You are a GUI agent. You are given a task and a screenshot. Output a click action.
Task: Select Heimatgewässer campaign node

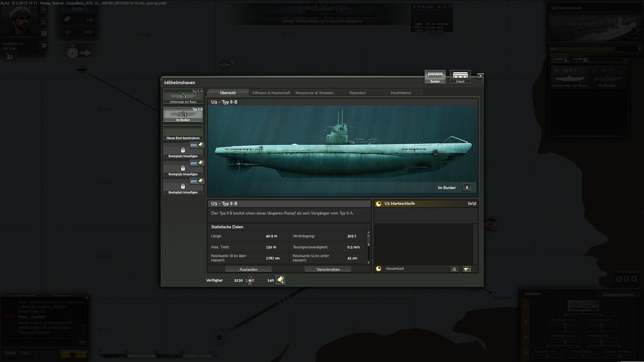click(x=583, y=305)
